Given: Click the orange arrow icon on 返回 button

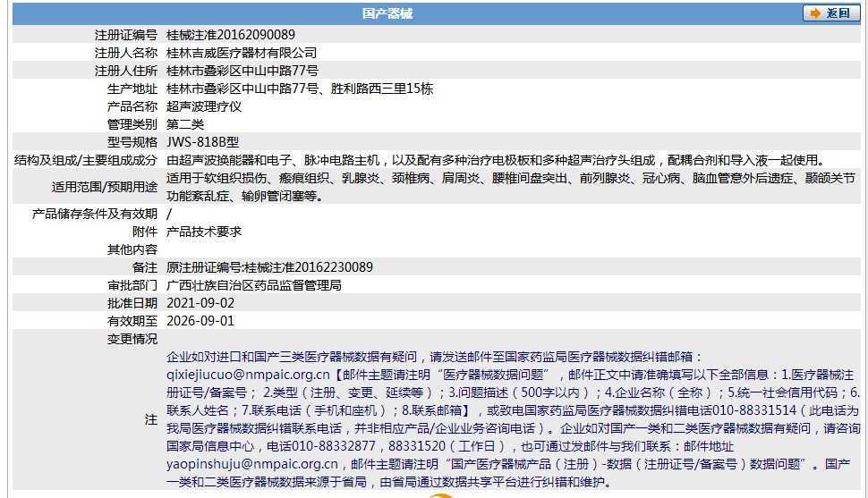Looking at the screenshot, I should (815, 13).
